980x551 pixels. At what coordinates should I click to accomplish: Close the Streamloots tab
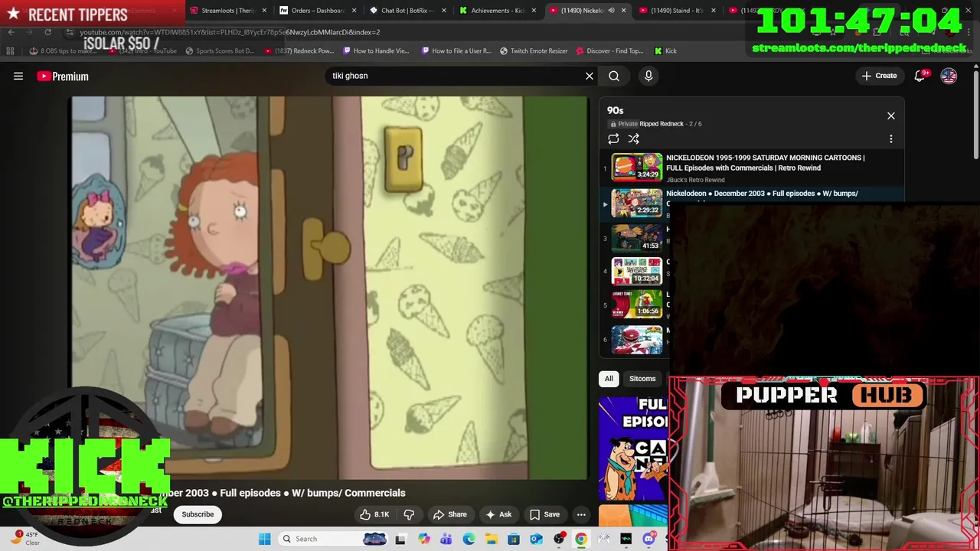(x=264, y=11)
